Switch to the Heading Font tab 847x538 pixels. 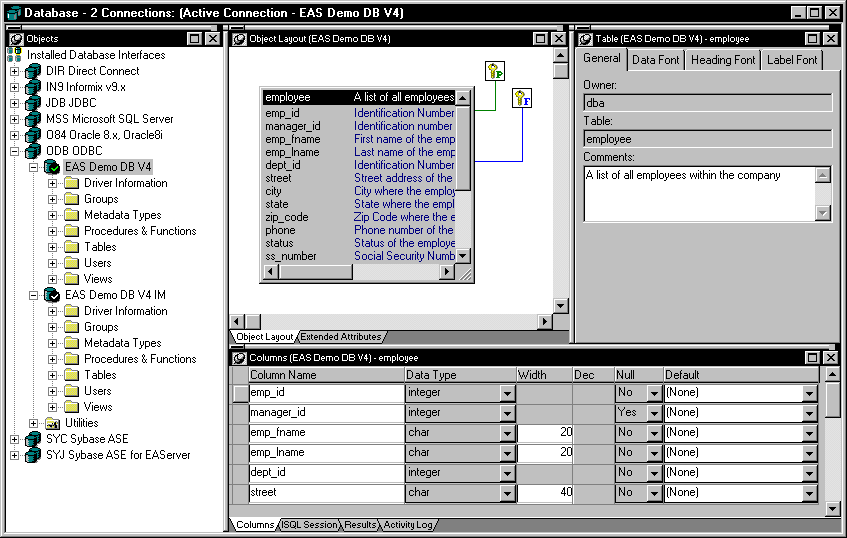tap(723, 60)
